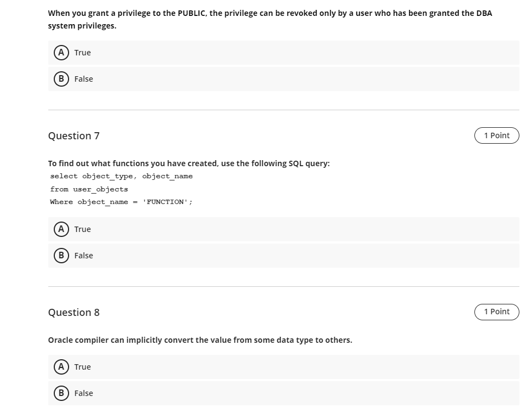
Task: Click the 'select object_type, object_name' code line
Action: coord(121,176)
